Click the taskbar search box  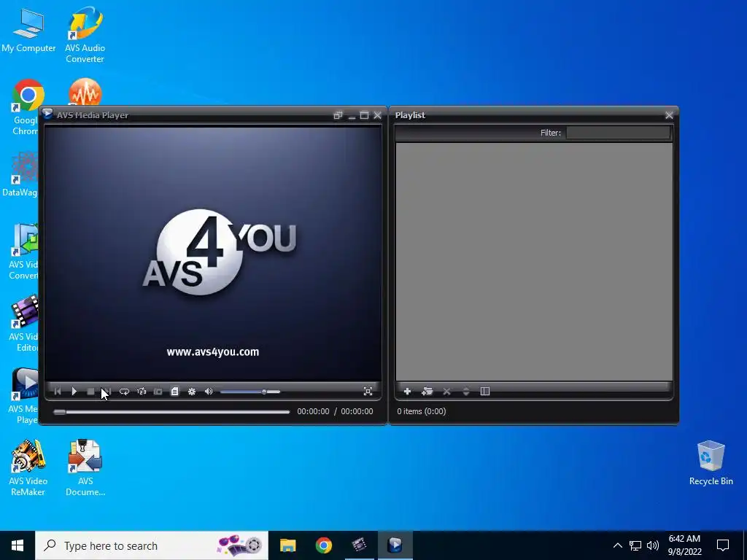(x=152, y=545)
